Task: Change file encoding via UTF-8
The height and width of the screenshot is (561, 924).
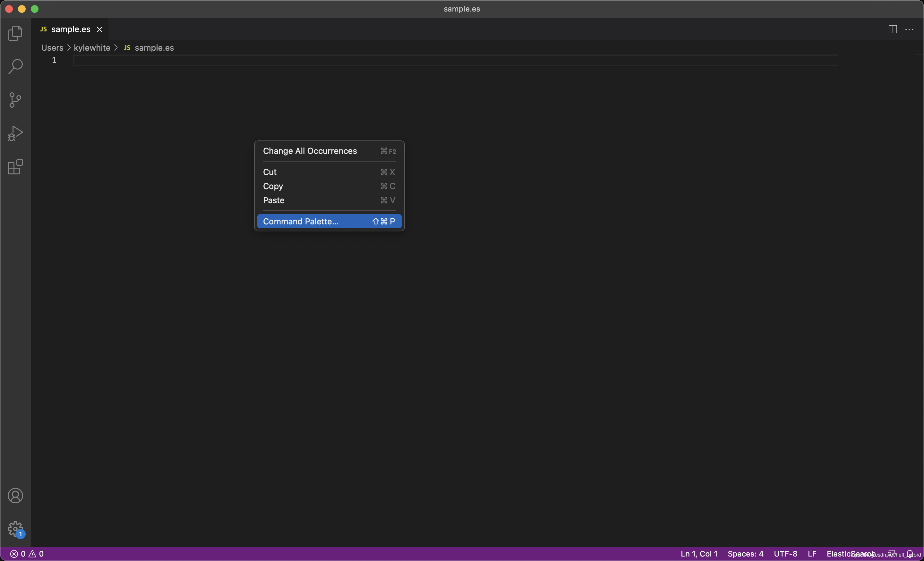Action: (785, 554)
